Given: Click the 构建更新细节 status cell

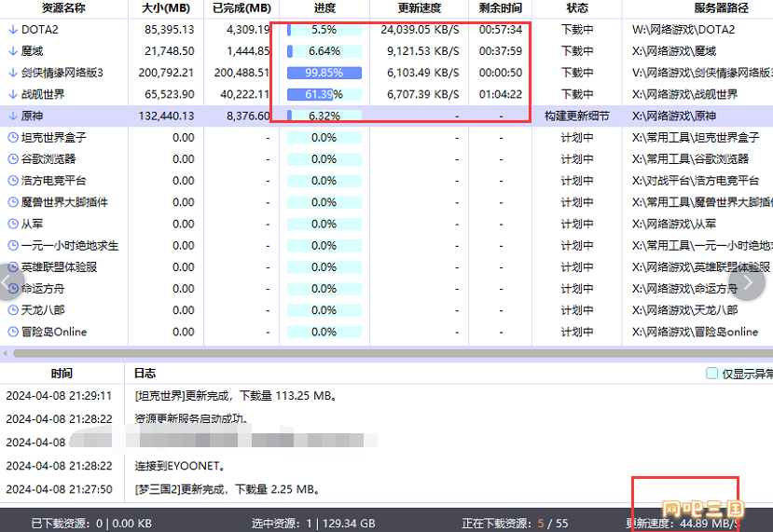Looking at the screenshot, I should tap(577, 116).
